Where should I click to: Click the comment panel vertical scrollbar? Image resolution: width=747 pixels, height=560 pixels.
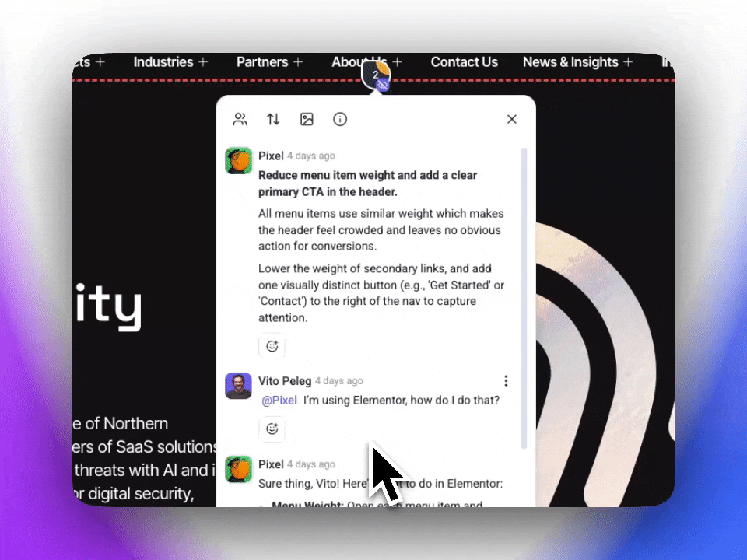[524, 296]
